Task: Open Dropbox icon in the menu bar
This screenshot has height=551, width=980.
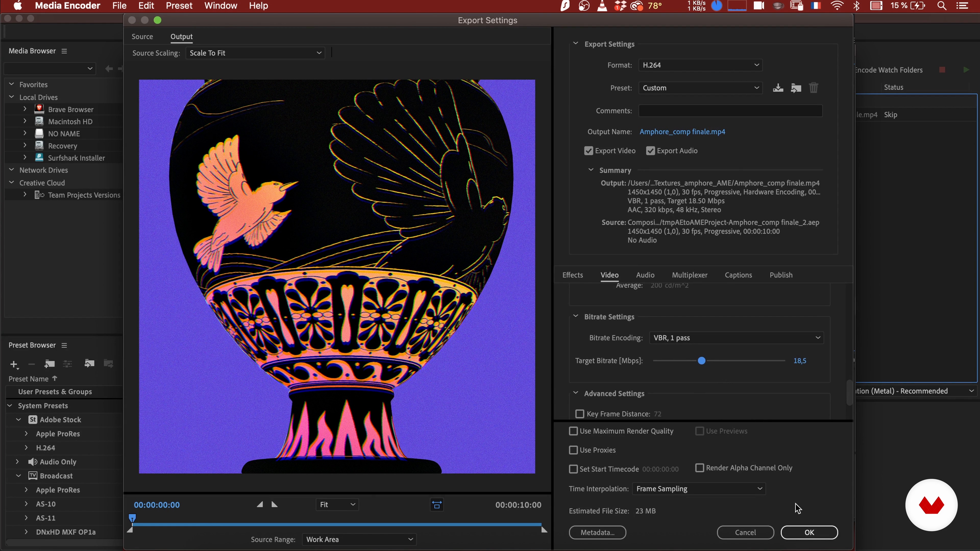Action: [x=620, y=6]
